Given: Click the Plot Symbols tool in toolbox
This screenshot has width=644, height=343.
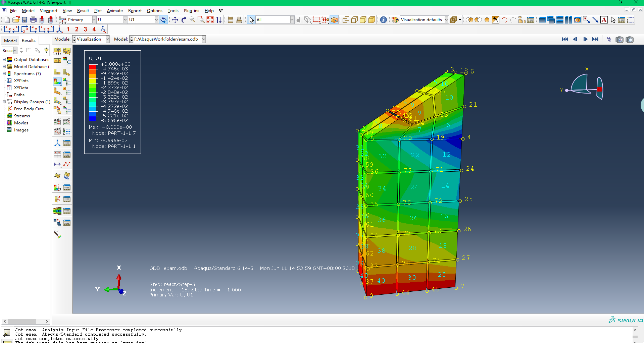Looking at the screenshot, I should (x=57, y=91).
